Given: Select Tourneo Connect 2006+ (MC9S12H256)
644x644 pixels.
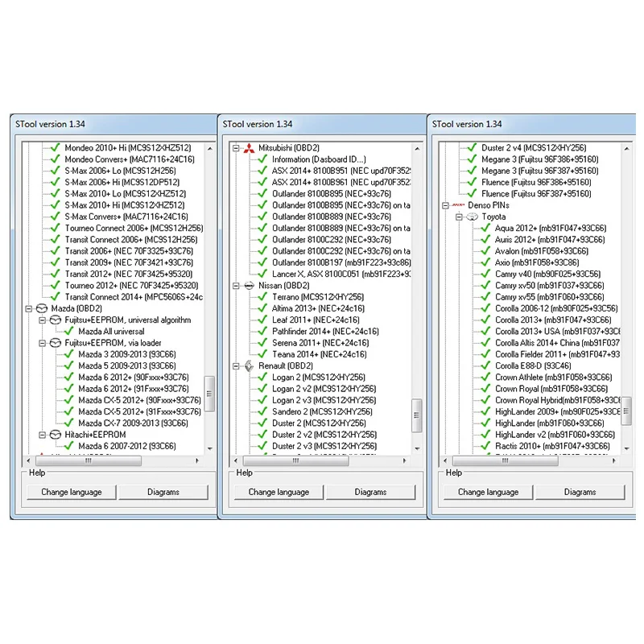Looking at the screenshot, I should click(x=134, y=229).
